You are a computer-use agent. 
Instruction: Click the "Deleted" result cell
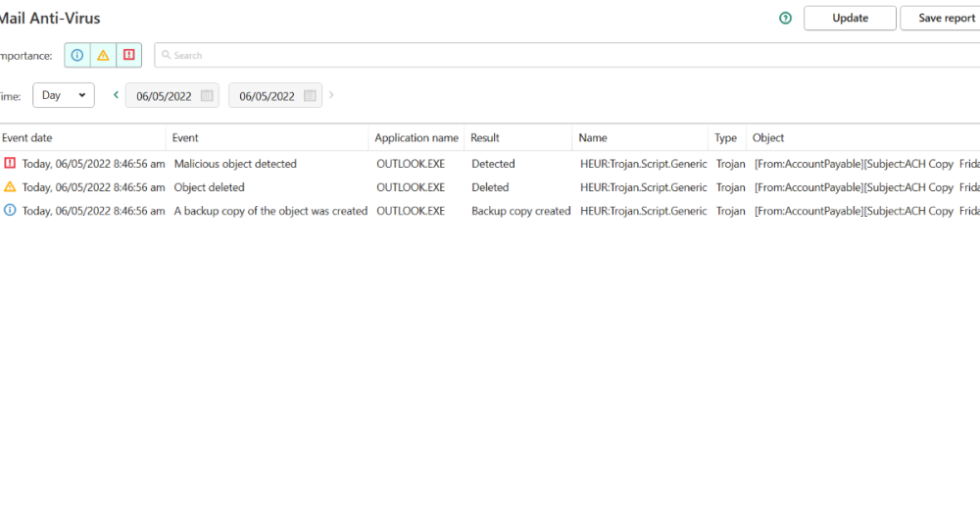click(490, 187)
